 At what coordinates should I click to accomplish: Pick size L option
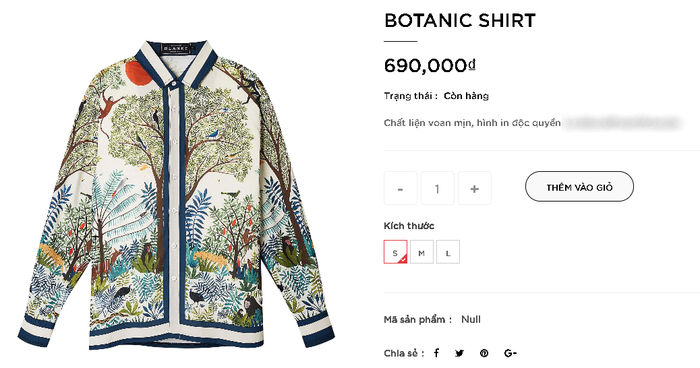coord(448,252)
